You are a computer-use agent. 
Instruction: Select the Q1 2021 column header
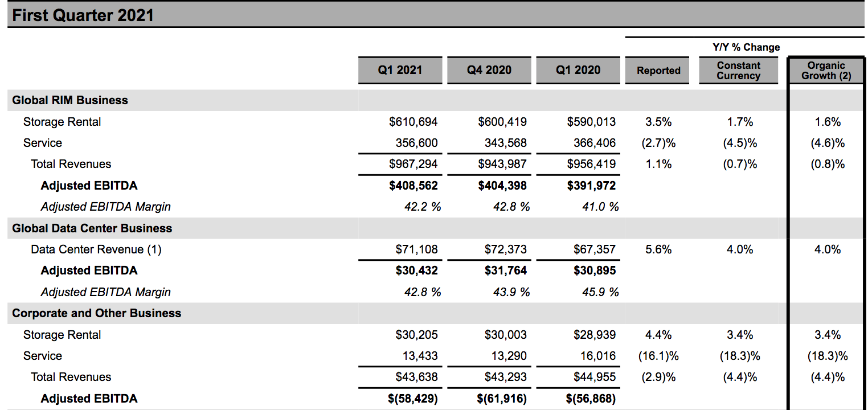point(400,70)
